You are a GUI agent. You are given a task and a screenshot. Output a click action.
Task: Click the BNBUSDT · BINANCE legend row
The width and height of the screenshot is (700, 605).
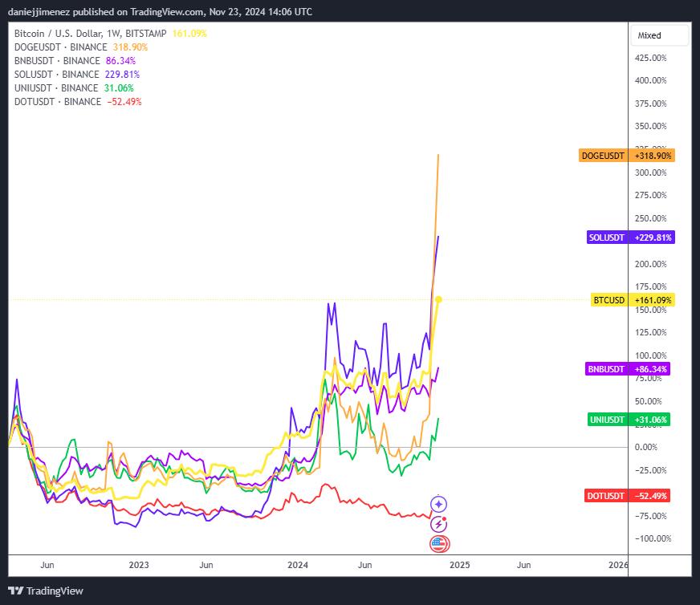(x=75, y=61)
